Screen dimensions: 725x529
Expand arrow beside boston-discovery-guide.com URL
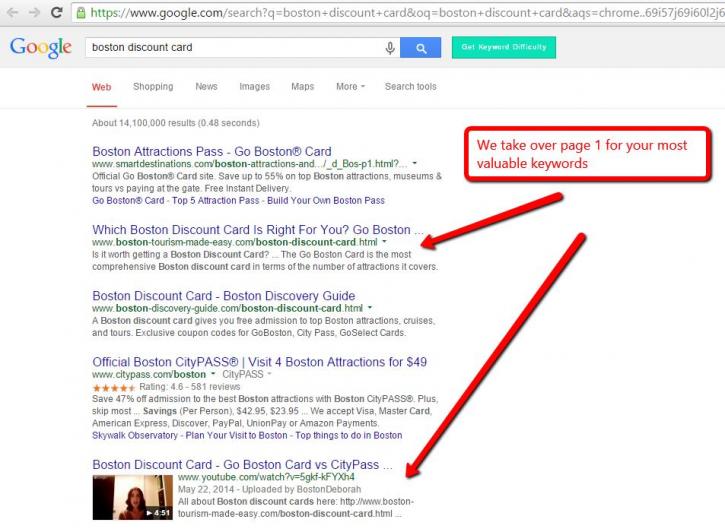[370, 308]
